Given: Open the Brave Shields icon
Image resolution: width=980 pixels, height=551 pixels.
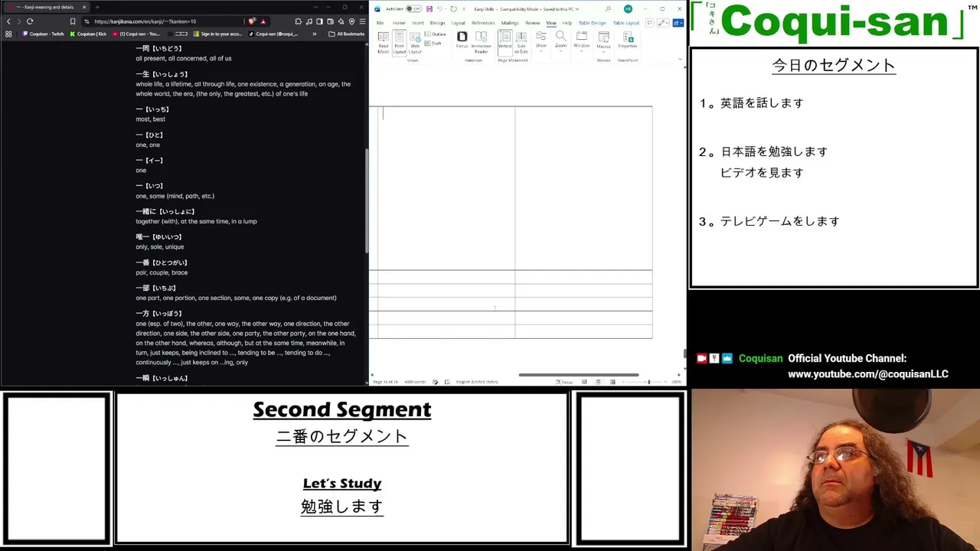Looking at the screenshot, I should point(251,21).
